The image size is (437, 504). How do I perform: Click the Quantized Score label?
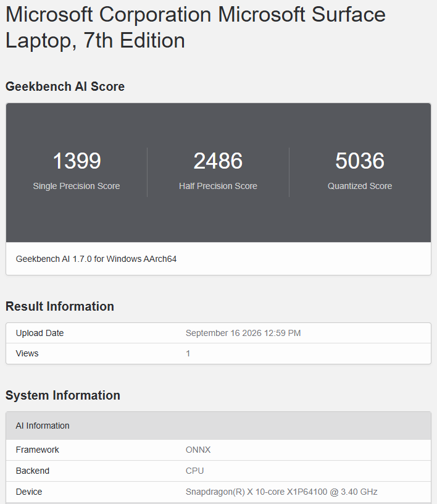(x=360, y=186)
